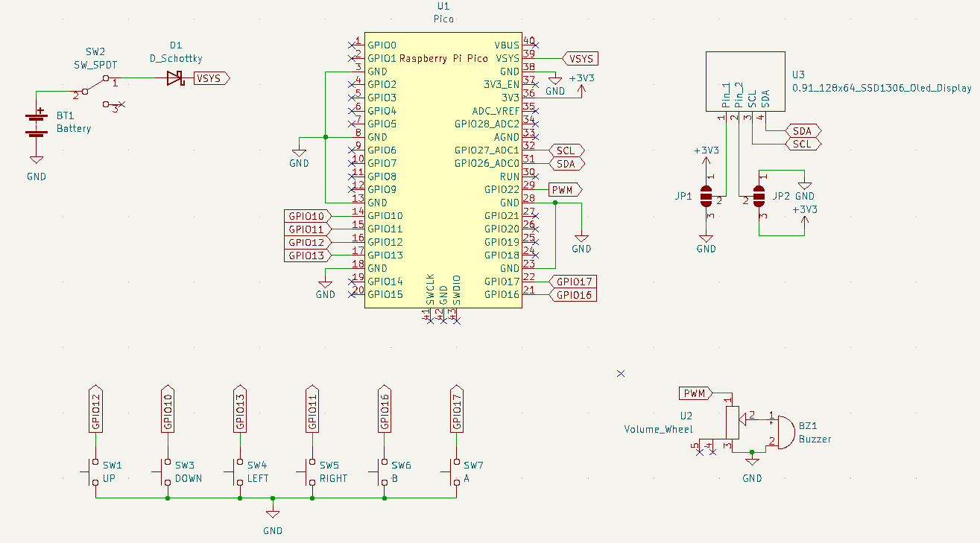Screen dimensions: 980x543
Task: Select the Raspberry Pi Pico U1 symbol body
Action: coord(443,170)
